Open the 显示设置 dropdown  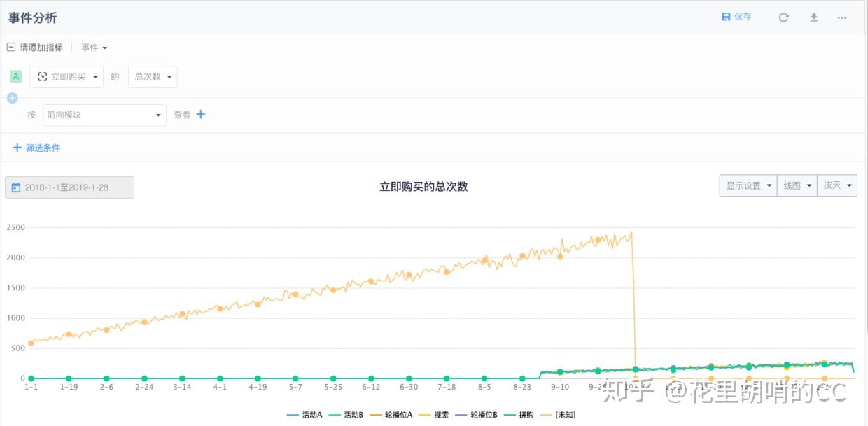click(748, 185)
